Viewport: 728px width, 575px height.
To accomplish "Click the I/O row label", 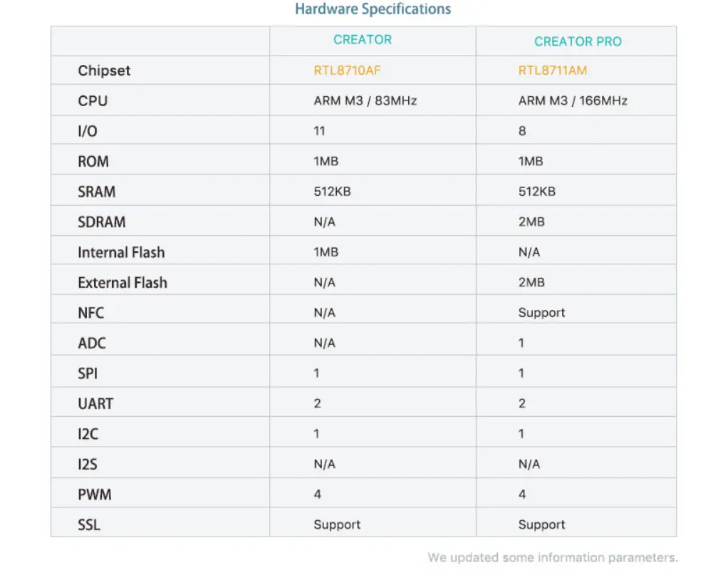I will click(88, 131).
